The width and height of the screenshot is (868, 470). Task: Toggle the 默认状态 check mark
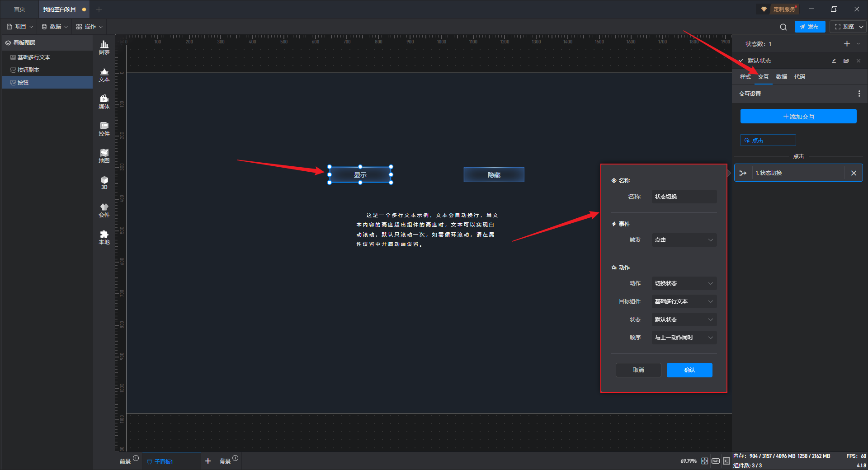click(741, 61)
